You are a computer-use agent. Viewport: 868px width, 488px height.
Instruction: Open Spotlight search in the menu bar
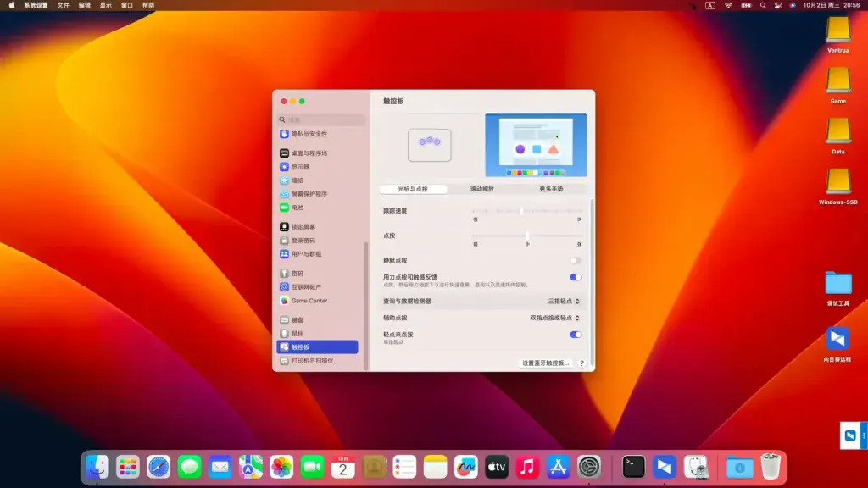[763, 6]
